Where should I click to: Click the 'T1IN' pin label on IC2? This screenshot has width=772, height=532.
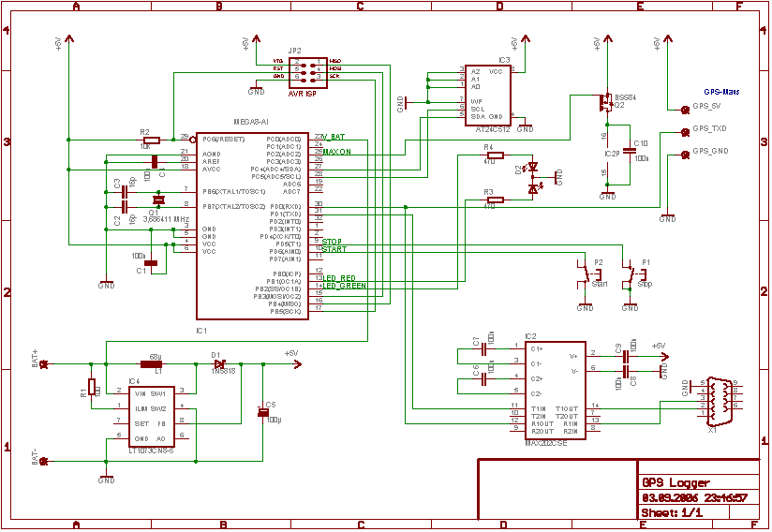tap(539, 409)
